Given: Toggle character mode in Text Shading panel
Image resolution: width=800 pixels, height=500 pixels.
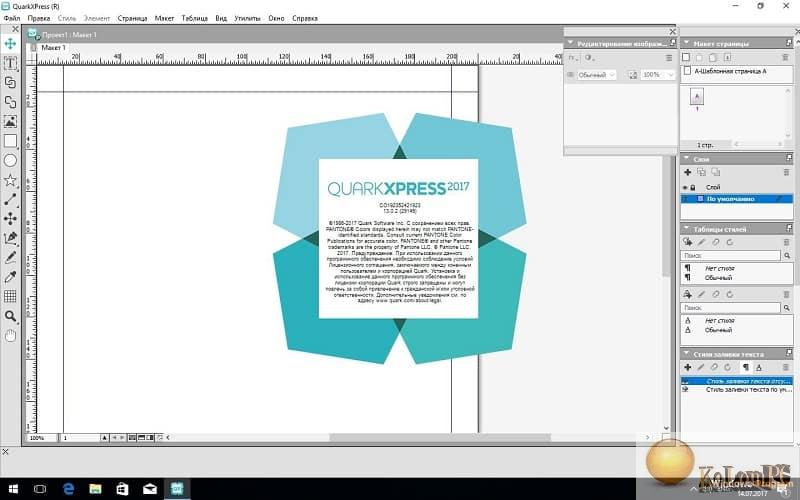Looking at the screenshot, I should tap(759, 367).
